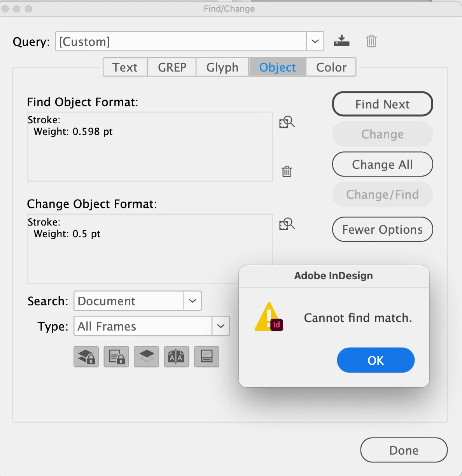The width and height of the screenshot is (462, 476).
Task: Click inside Find Object Format box
Action: [150, 147]
